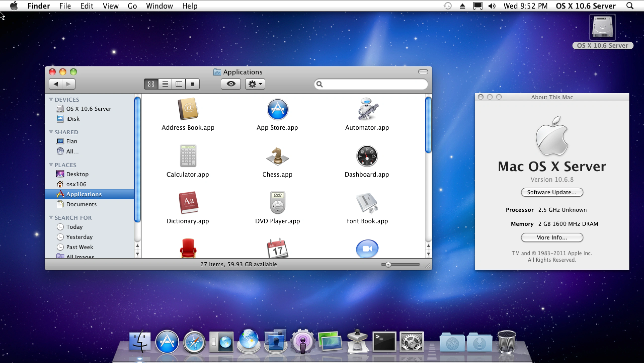The width and height of the screenshot is (644, 363).
Task: Collapse the DEVICES section in sidebar
Action: (51, 99)
